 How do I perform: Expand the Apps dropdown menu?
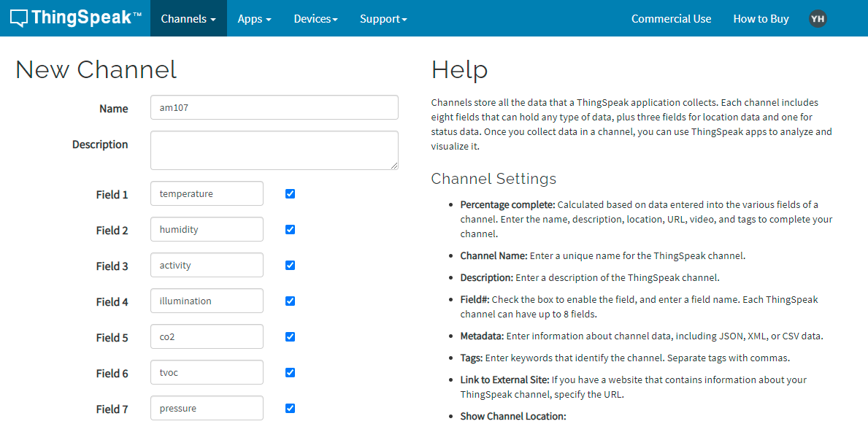(255, 18)
